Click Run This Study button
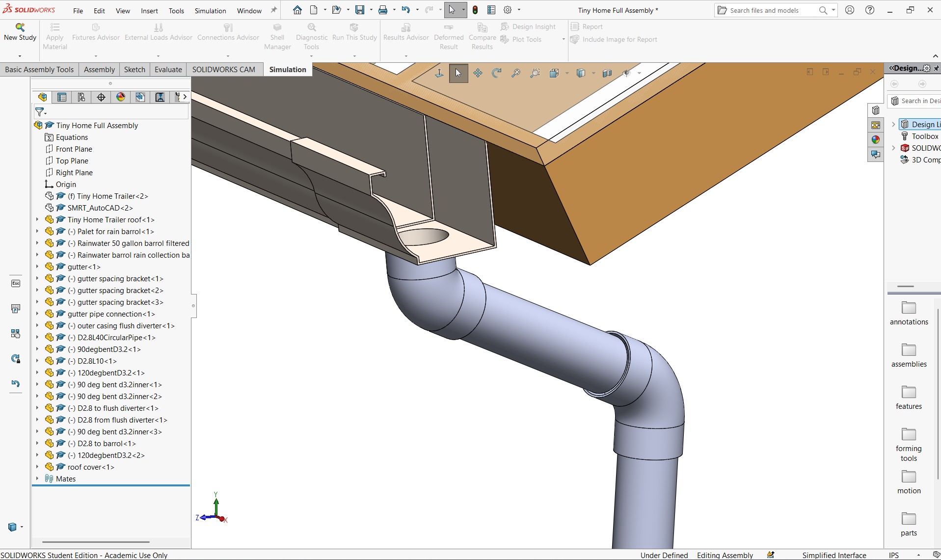 [x=354, y=32]
